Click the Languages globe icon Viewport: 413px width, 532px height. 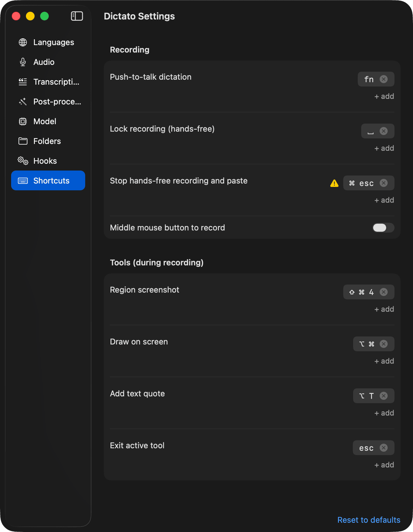click(23, 42)
